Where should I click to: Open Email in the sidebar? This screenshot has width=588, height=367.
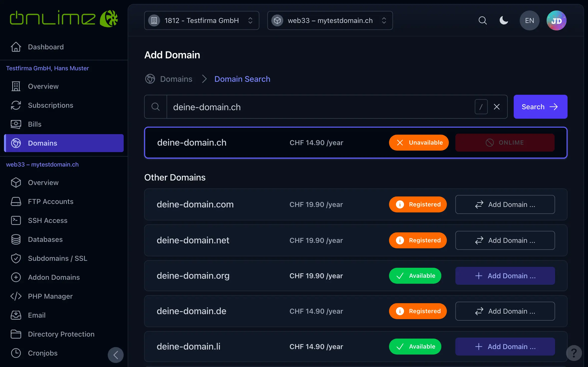pos(64,315)
